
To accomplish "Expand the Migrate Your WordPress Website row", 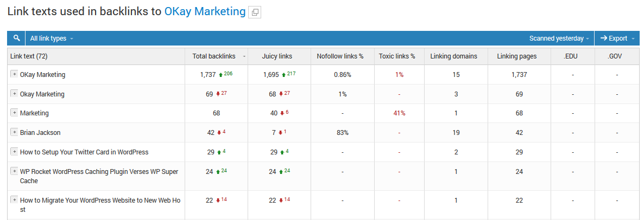I will coord(14,199).
